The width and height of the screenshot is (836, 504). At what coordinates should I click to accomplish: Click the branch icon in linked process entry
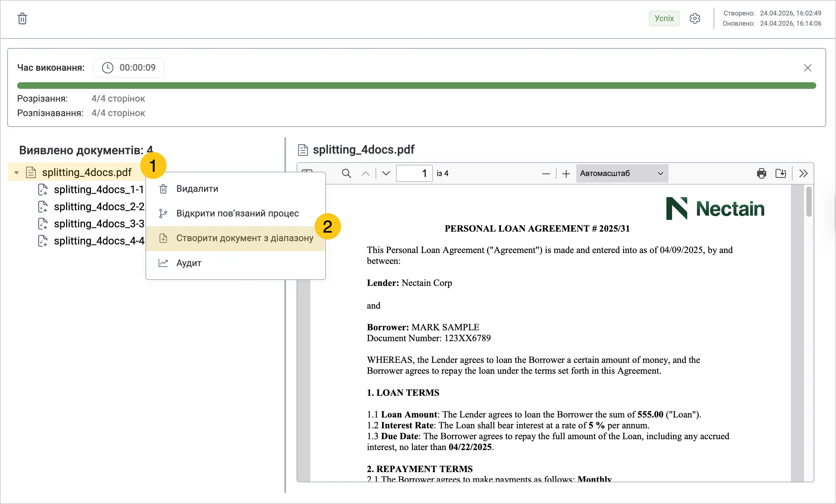click(x=163, y=213)
